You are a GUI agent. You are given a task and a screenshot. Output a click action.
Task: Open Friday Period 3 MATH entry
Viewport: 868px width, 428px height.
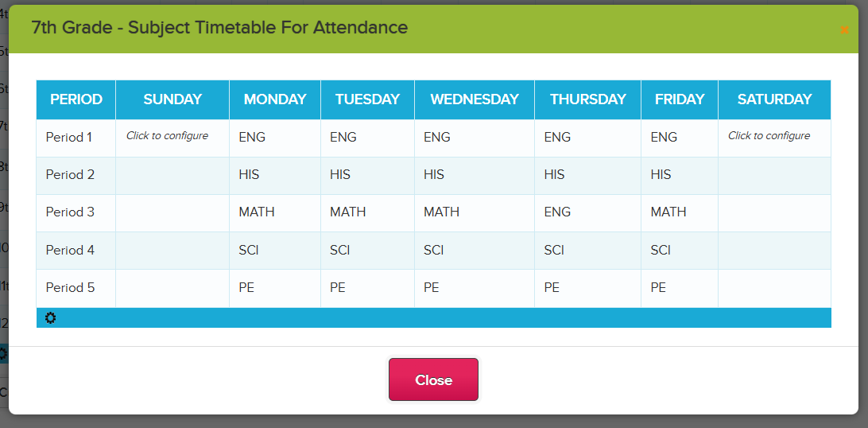[x=680, y=212]
